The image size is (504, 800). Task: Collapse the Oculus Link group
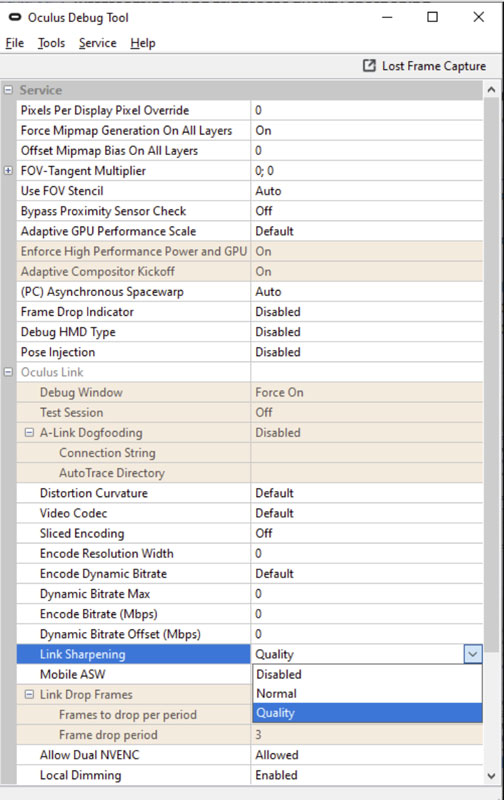(8, 372)
